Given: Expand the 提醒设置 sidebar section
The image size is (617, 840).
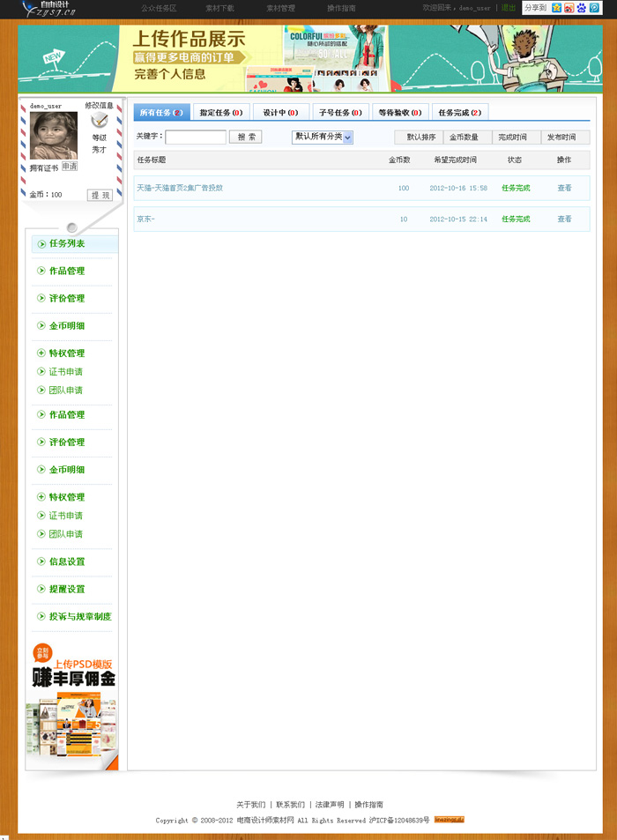Looking at the screenshot, I should [67, 589].
